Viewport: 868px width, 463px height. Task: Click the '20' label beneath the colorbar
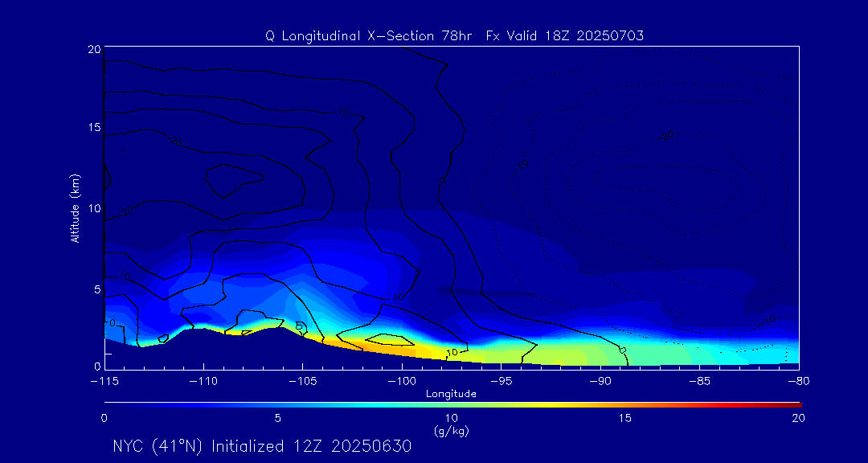(798, 419)
